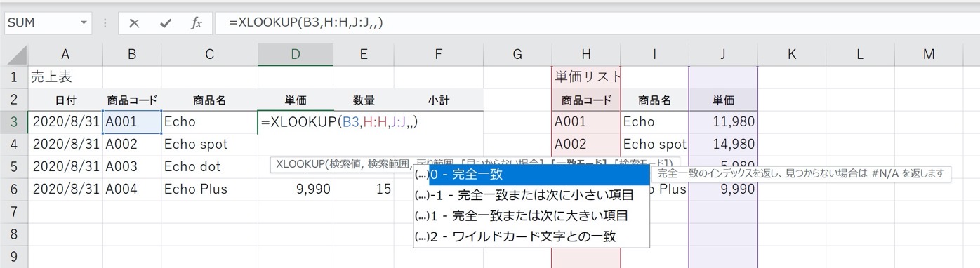The width and height of the screenshot is (980, 268).
Task: Click cell A1 '売上表'
Action: click(x=65, y=77)
